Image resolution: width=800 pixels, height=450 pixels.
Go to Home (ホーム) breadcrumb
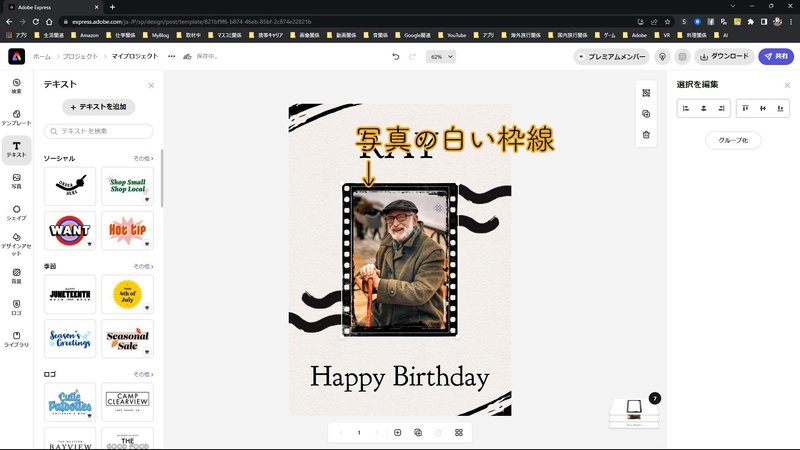42,56
